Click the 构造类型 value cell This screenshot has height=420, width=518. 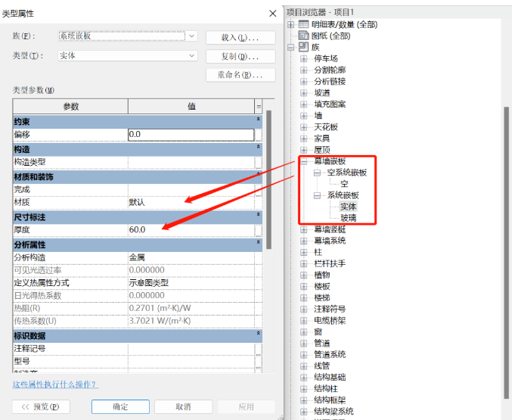pyautogui.click(x=191, y=162)
